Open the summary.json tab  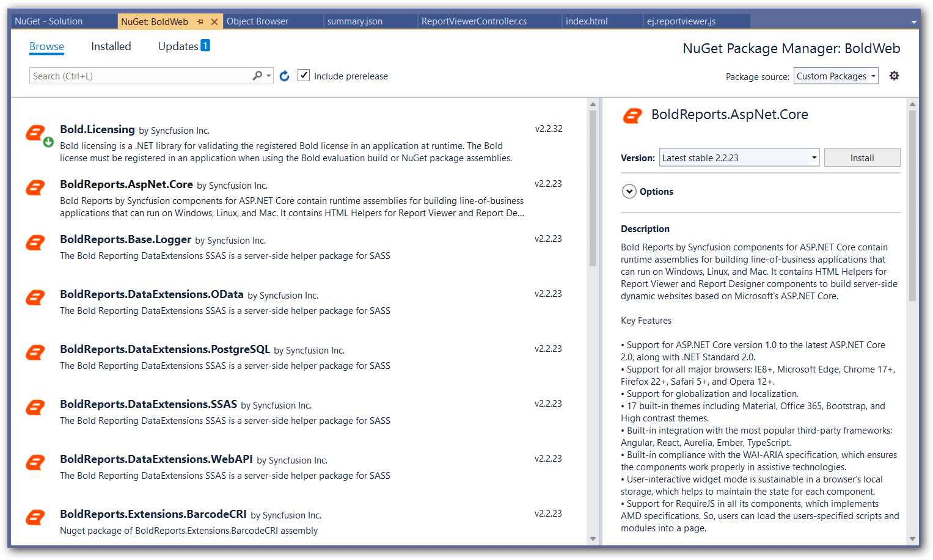pyautogui.click(x=370, y=21)
